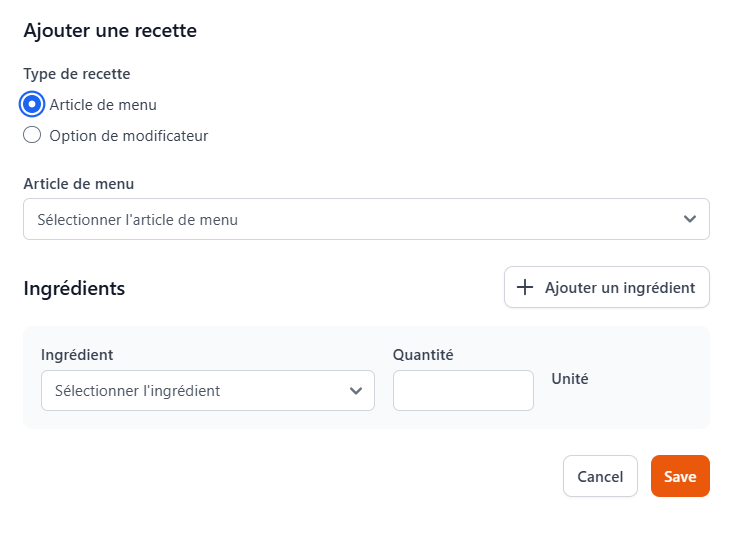Click the "Ingrédients" section heading
732x536 pixels.
click(74, 289)
